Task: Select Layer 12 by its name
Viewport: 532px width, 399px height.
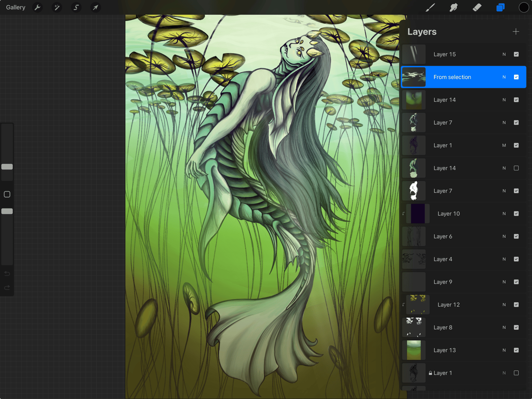Action: pos(449,305)
